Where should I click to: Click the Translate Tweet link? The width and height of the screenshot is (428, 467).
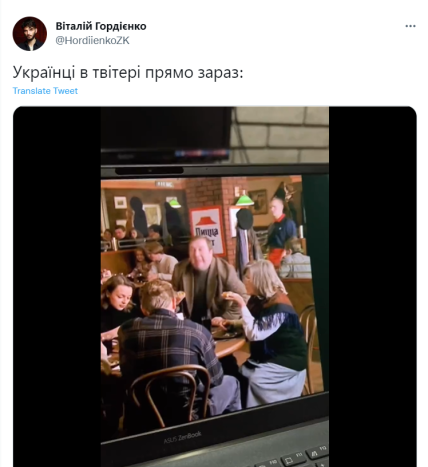tap(45, 91)
